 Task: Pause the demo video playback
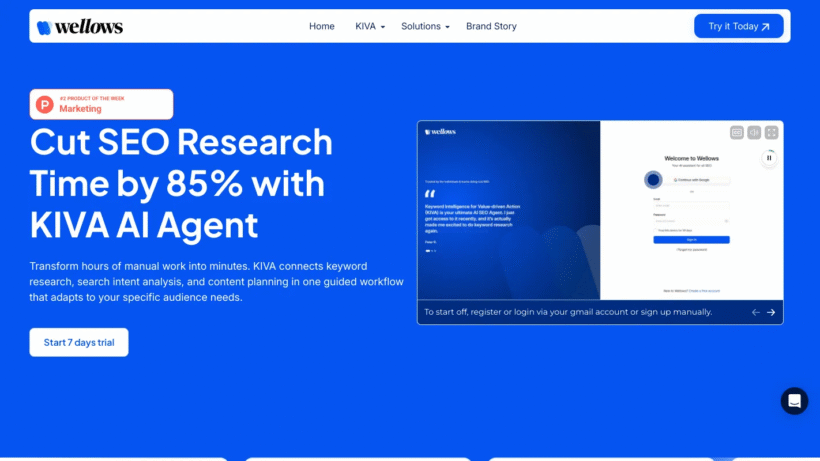pyautogui.click(x=769, y=158)
